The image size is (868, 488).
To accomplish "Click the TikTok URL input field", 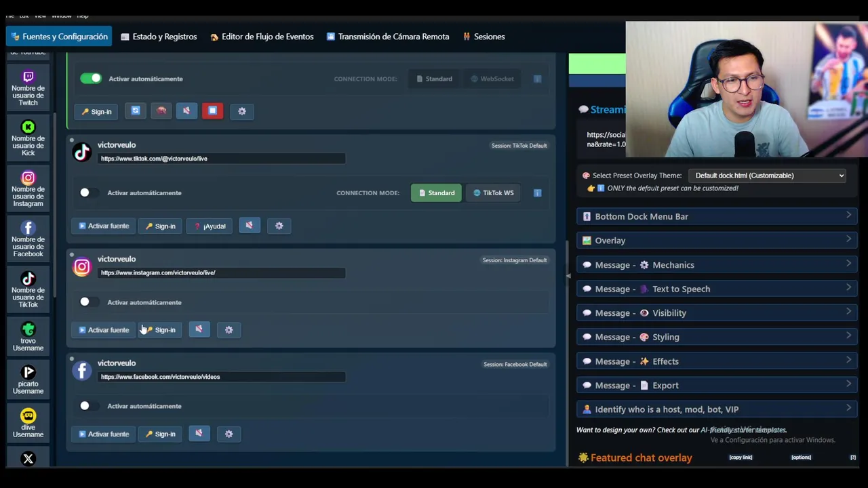I will pyautogui.click(x=222, y=159).
